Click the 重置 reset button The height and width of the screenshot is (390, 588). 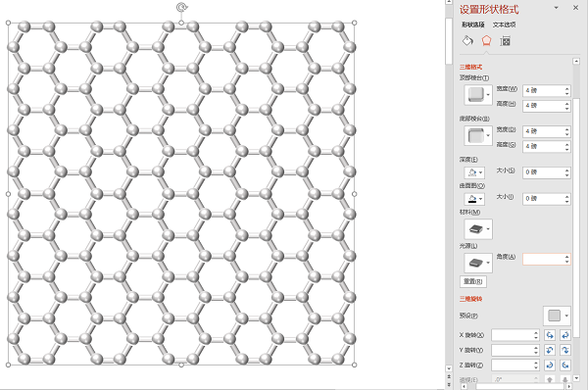pos(473,281)
